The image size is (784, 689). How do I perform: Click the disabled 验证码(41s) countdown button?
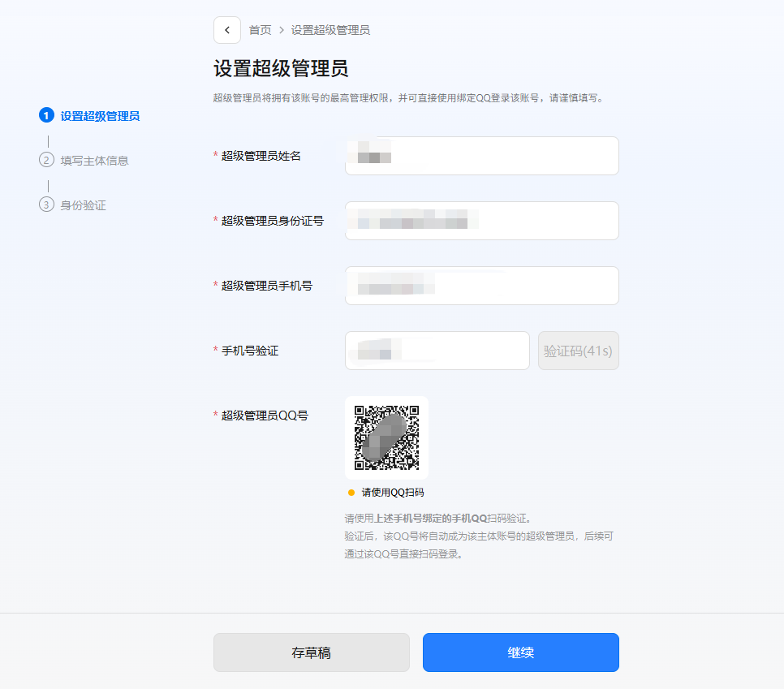tap(578, 351)
